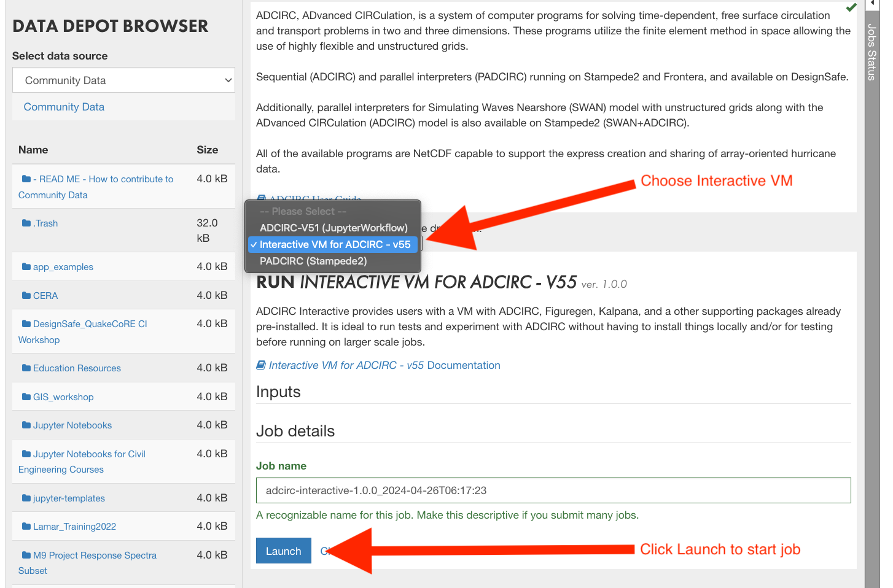Open the data source dropdown showing Community Data
This screenshot has height=588, width=893.
point(123,80)
